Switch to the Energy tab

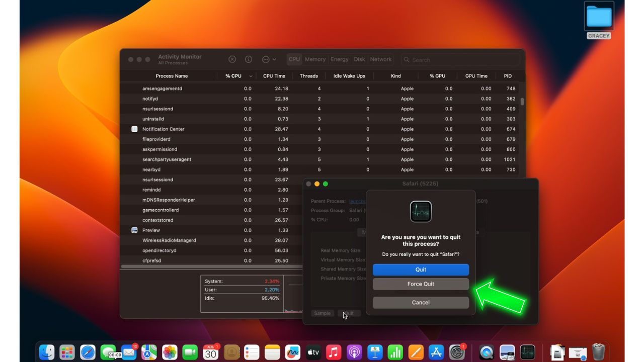click(339, 59)
